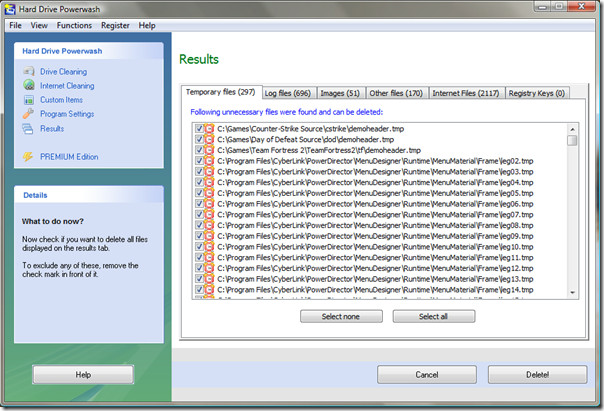Open the View menu
This screenshot has height=411, width=604.
(39, 25)
